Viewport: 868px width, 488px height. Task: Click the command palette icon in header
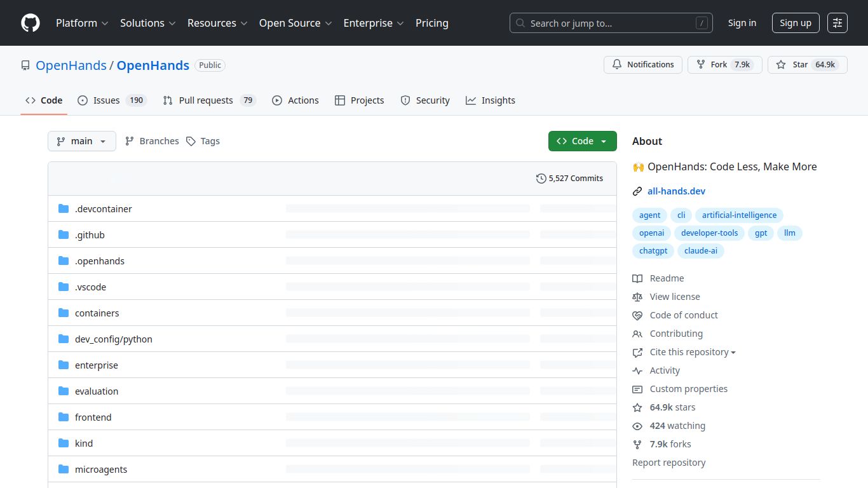click(x=837, y=23)
